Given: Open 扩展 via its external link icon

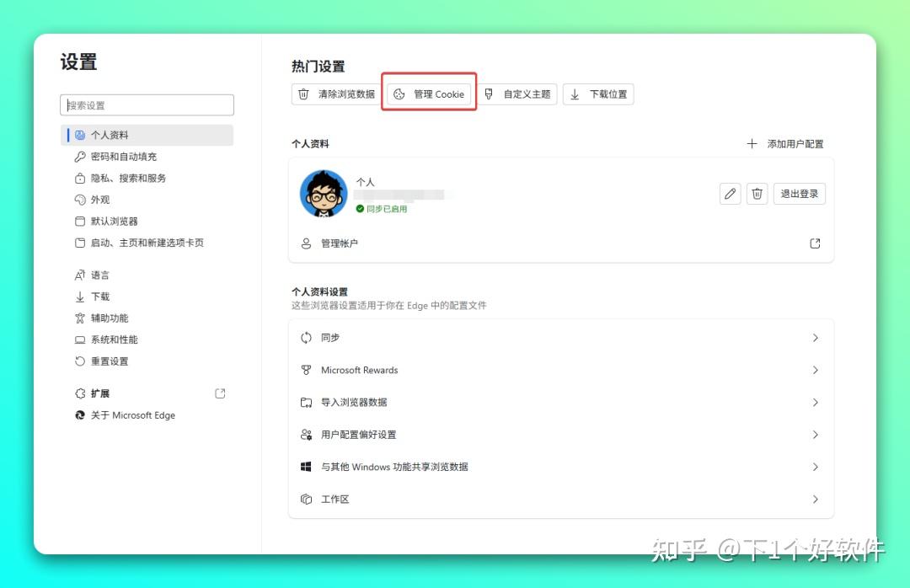Looking at the screenshot, I should click(220, 393).
